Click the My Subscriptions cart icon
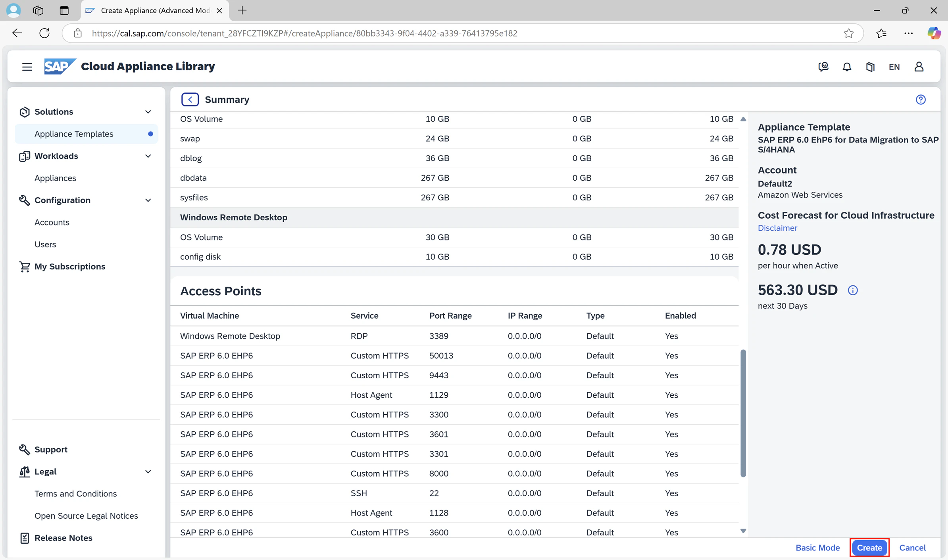948x560 pixels. (24, 267)
